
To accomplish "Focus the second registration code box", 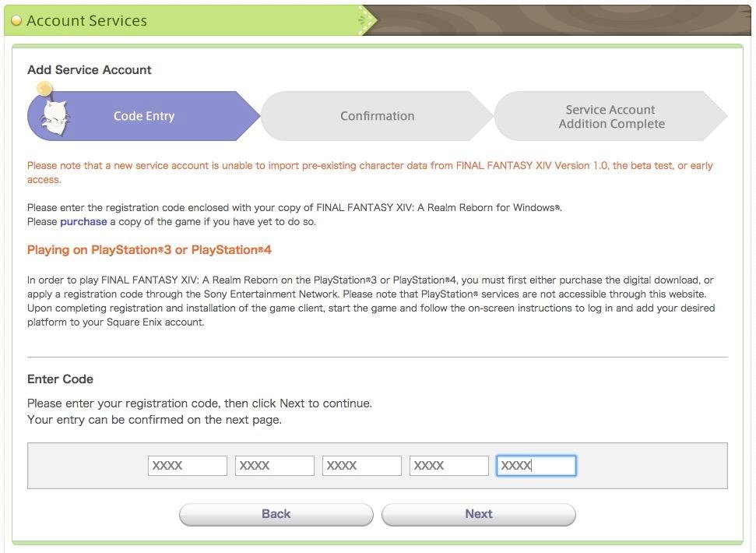I will click(275, 466).
